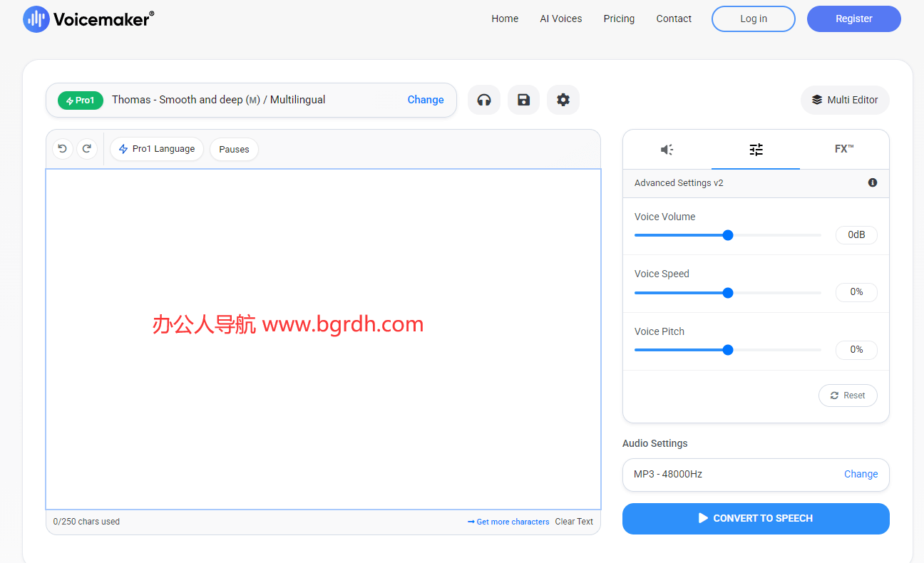Select the sliders advanced settings tab
This screenshot has width=924, height=563.
756,150
